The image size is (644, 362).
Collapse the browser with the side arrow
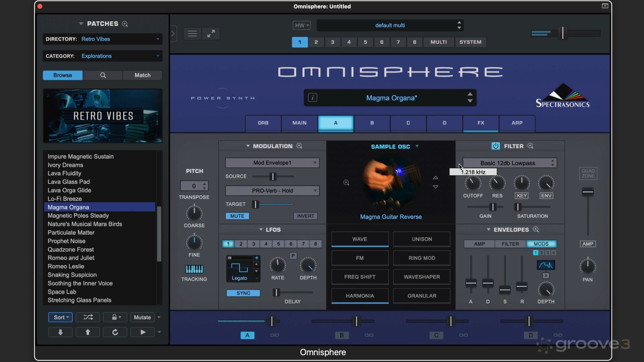coord(173,34)
